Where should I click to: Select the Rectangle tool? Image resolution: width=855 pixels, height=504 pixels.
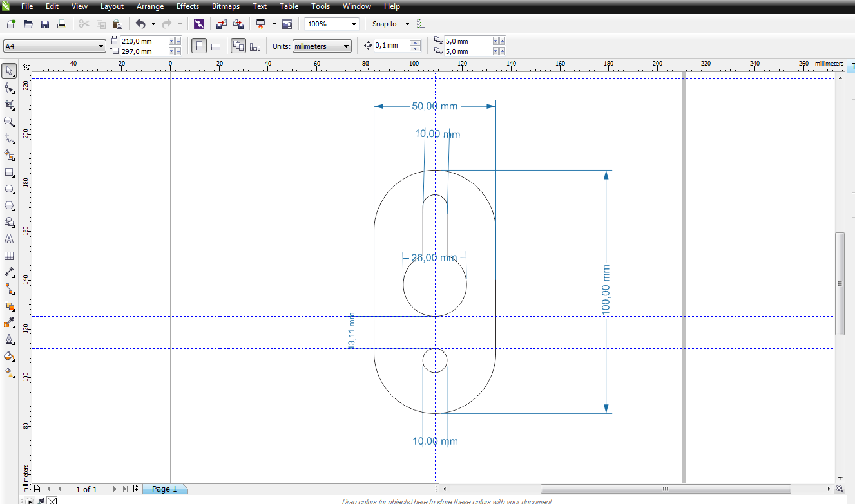9,172
